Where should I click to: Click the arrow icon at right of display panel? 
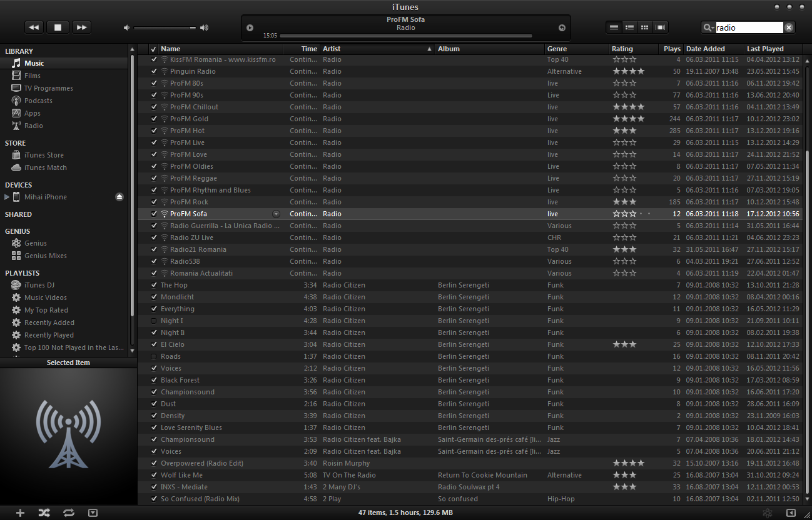pyautogui.click(x=562, y=27)
